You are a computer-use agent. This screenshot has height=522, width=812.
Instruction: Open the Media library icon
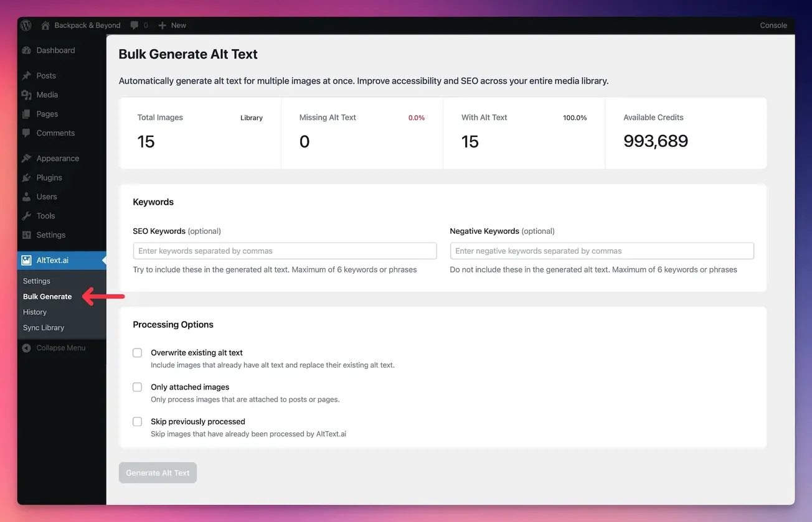[x=26, y=95]
